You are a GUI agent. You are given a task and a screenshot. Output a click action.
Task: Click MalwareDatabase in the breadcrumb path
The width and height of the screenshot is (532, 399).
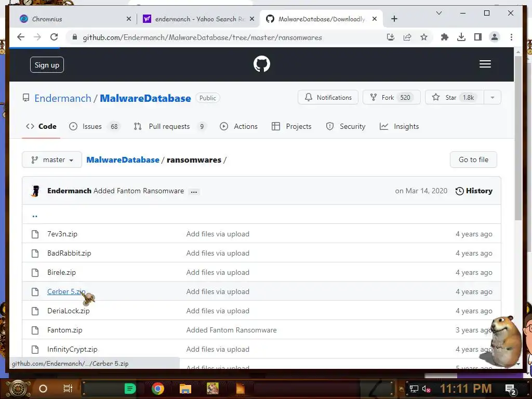click(123, 160)
